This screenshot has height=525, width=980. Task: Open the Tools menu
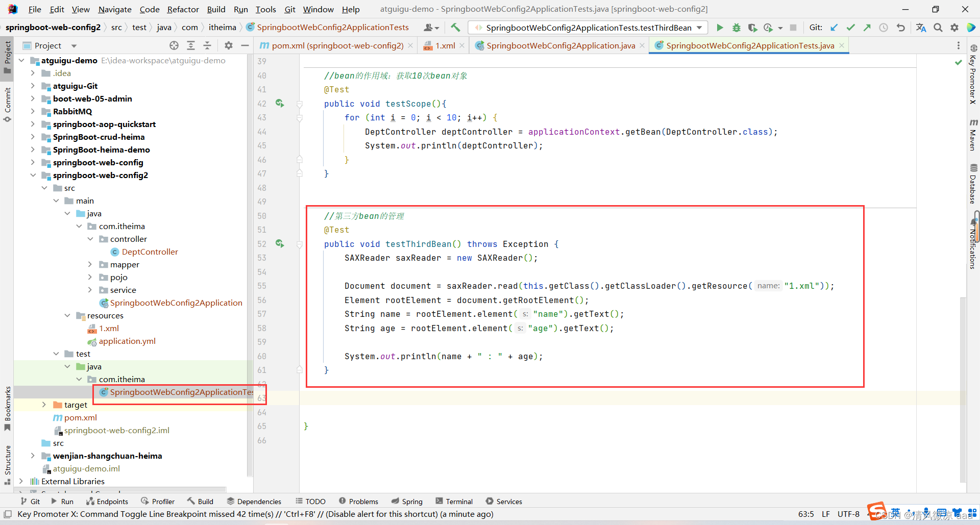[265, 9]
